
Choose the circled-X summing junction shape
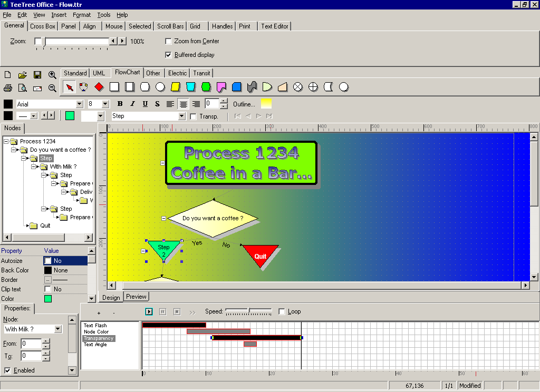[298, 87]
